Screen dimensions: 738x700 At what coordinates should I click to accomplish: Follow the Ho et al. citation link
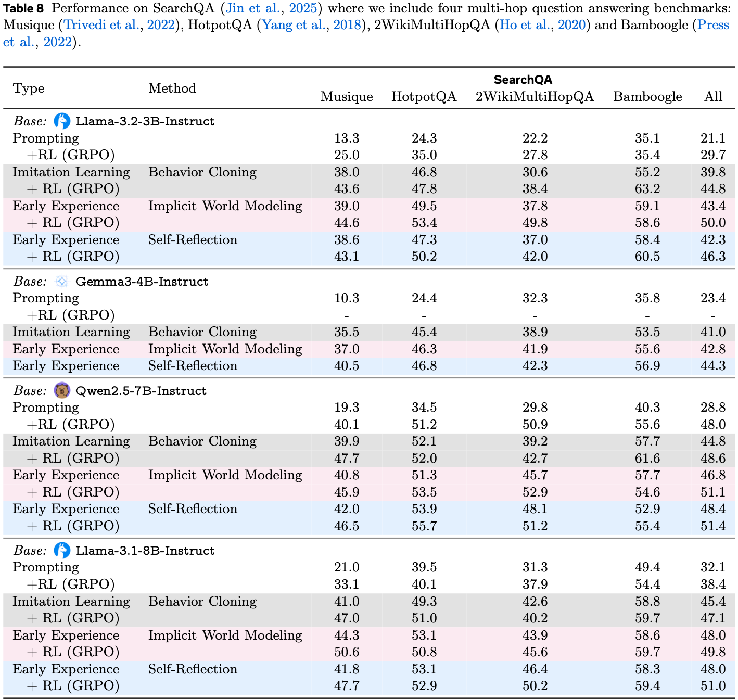(527, 25)
